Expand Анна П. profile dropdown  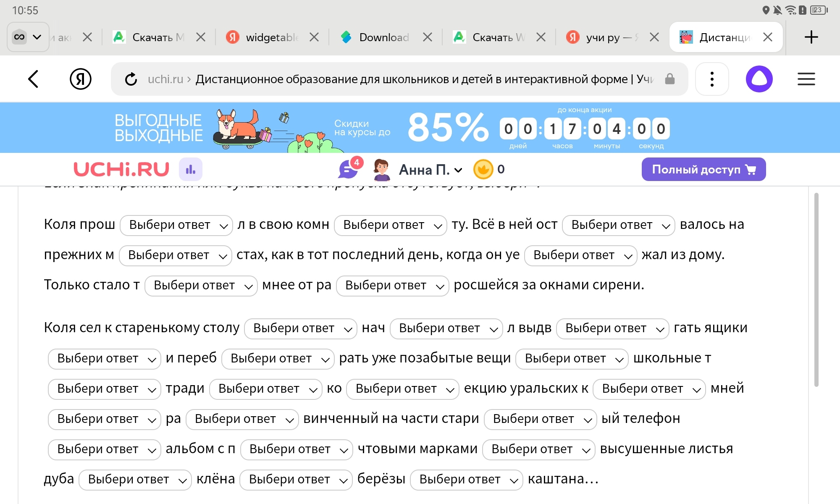tap(430, 170)
